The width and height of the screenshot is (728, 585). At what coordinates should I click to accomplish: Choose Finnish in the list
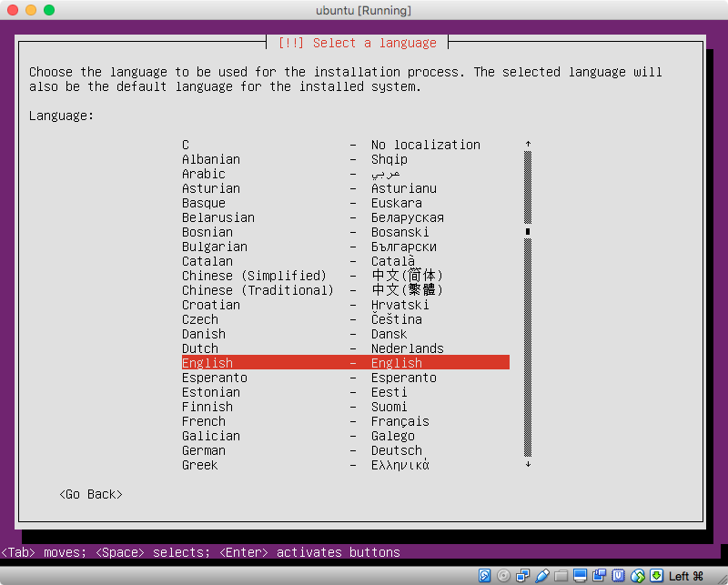click(346, 407)
